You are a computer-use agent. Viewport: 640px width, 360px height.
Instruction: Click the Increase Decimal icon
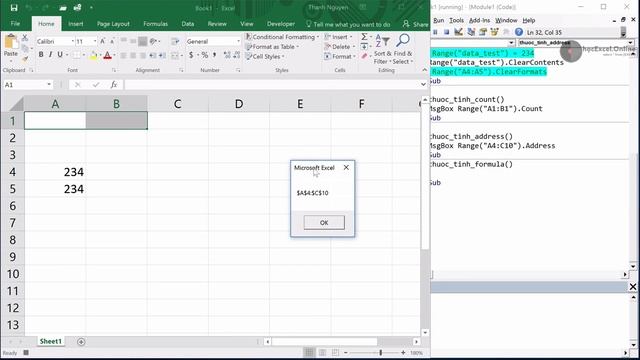[x=227, y=55]
